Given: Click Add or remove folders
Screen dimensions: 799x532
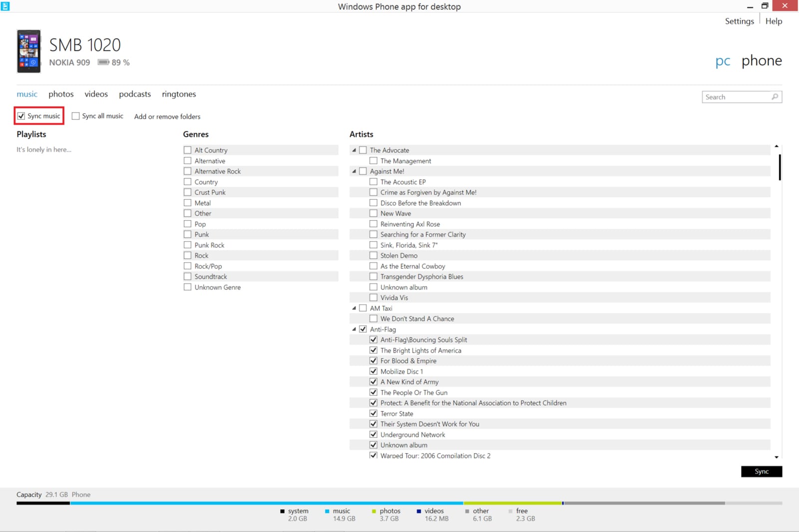Looking at the screenshot, I should point(167,116).
